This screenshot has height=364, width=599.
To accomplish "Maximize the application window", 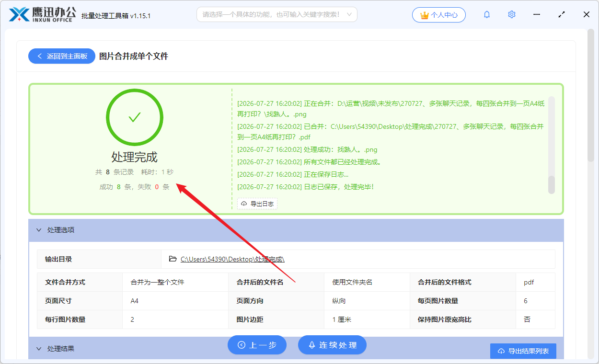I will (562, 15).
